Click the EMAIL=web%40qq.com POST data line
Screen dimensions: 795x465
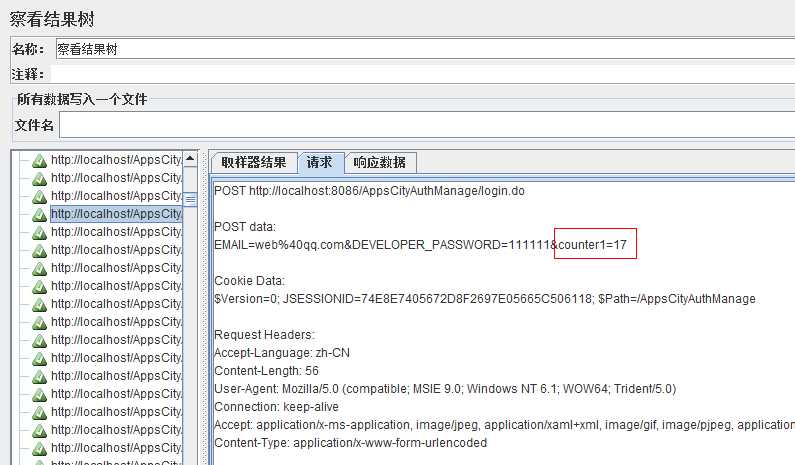click(420, 245)
